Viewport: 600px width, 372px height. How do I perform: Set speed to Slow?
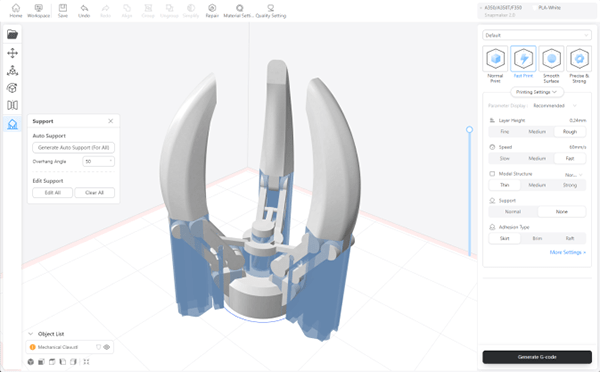[505, 158]
